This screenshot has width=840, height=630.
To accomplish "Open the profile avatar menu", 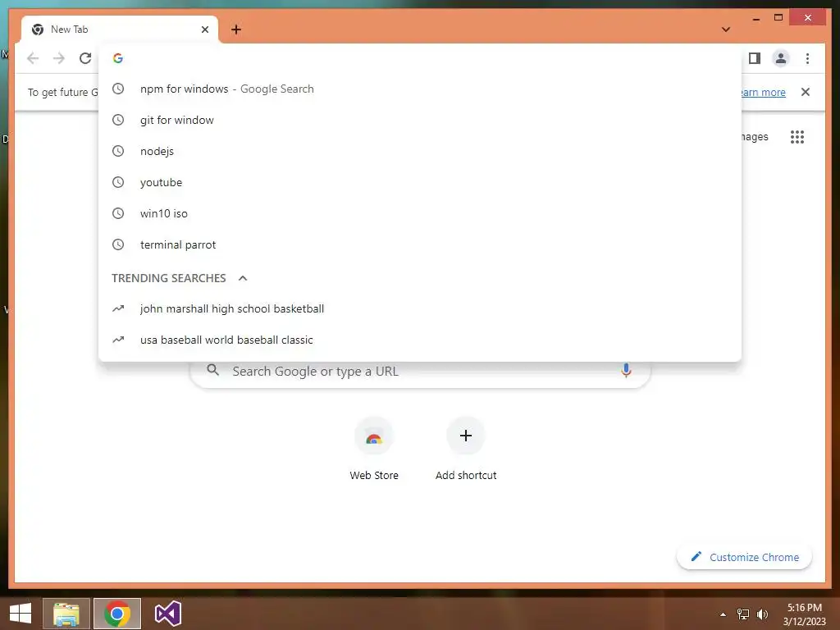I will coord(781,58).
